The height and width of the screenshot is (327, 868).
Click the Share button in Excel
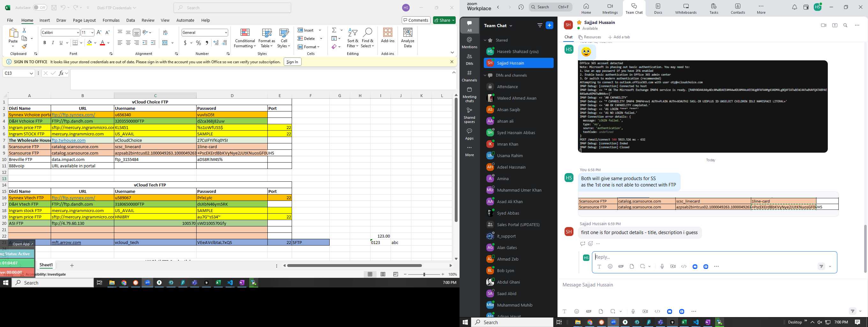point(444,20)
